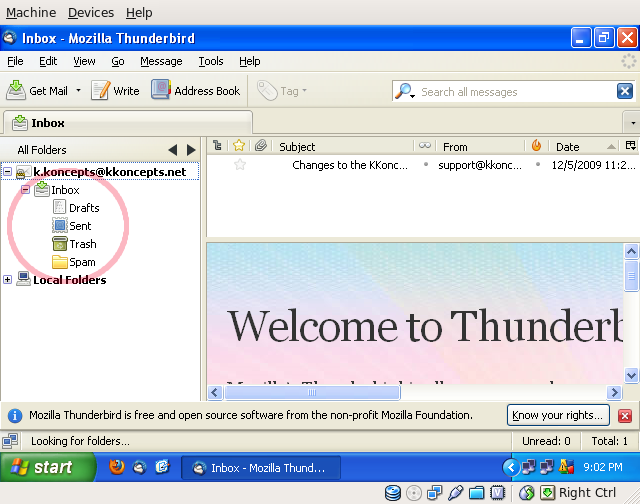The height and width of the screenshot is (504, 640).
Task: Click the horizontal scrollbar thumb
Action: pos(313,393)
